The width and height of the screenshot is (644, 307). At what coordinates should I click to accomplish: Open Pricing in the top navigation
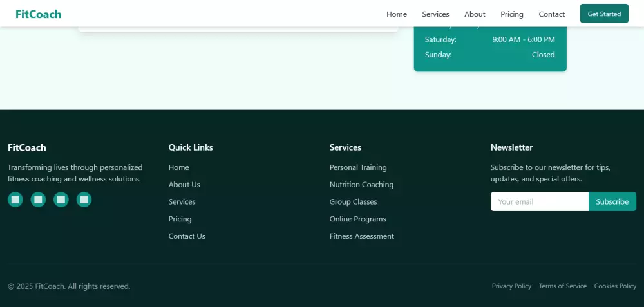click(512, 14)
